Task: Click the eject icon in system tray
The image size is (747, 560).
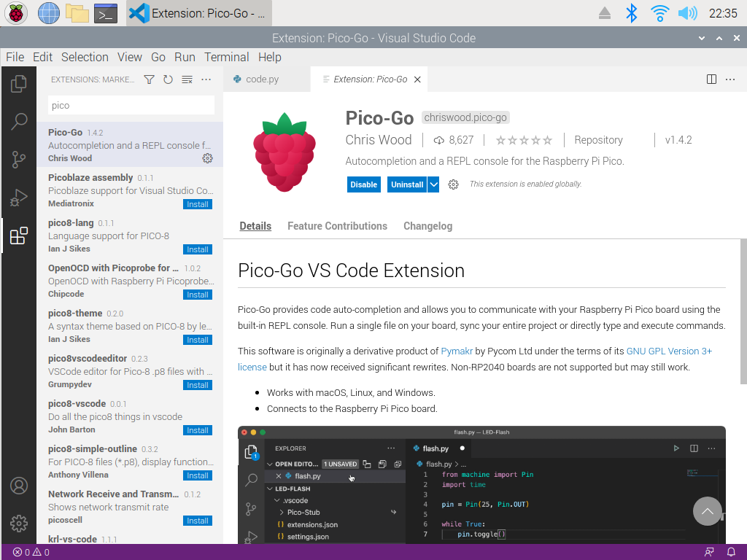Action: click(605, 13)
